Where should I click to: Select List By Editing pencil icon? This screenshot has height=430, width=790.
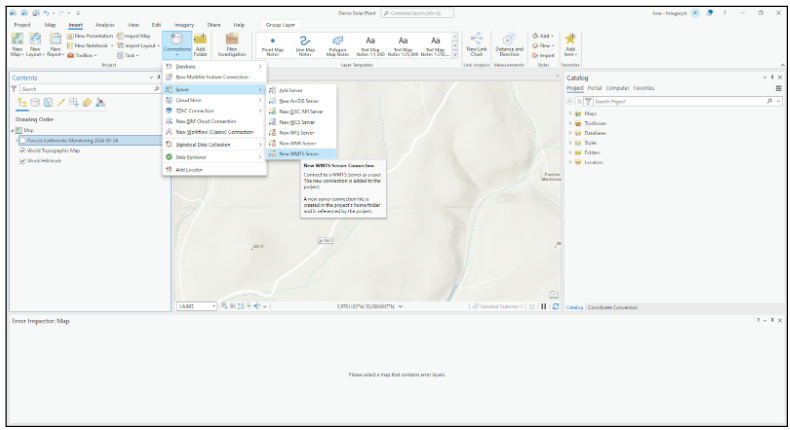(61, 103)
